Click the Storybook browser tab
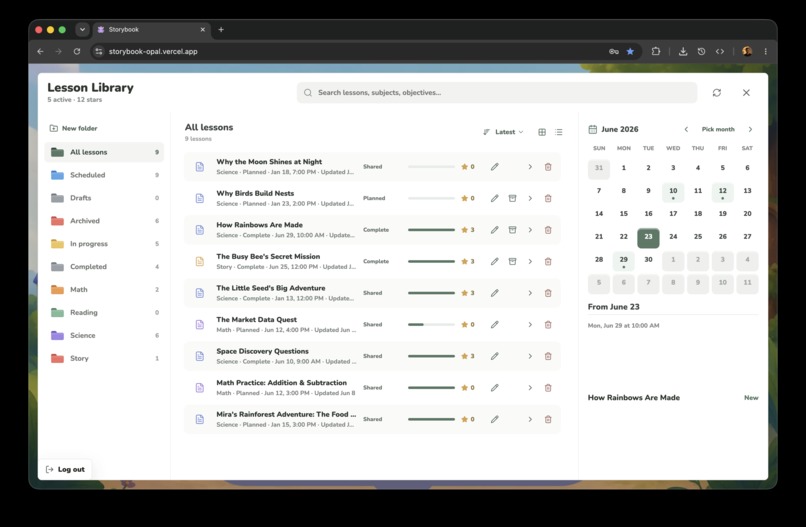This screenshot has width=806, height=527. tap(152, 30)
